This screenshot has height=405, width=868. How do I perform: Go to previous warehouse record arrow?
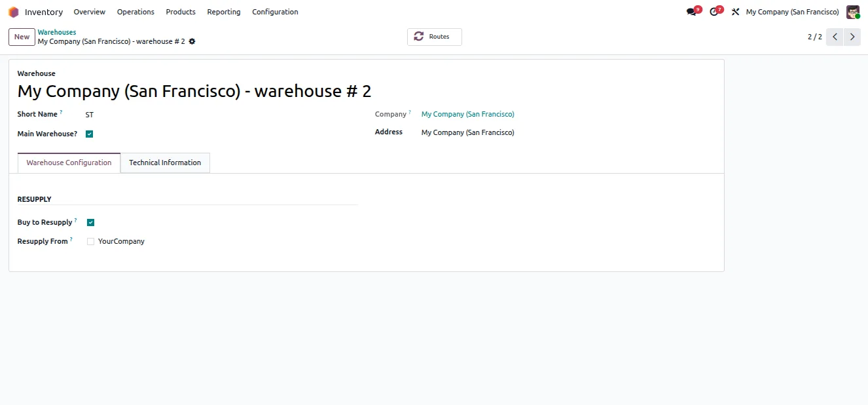tap(835, 37)
